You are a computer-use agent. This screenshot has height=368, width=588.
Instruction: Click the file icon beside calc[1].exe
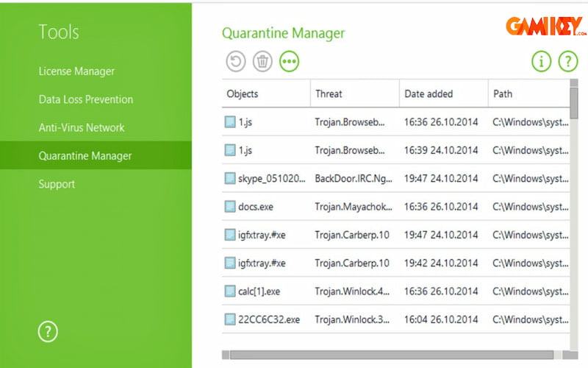coord(231,291)
